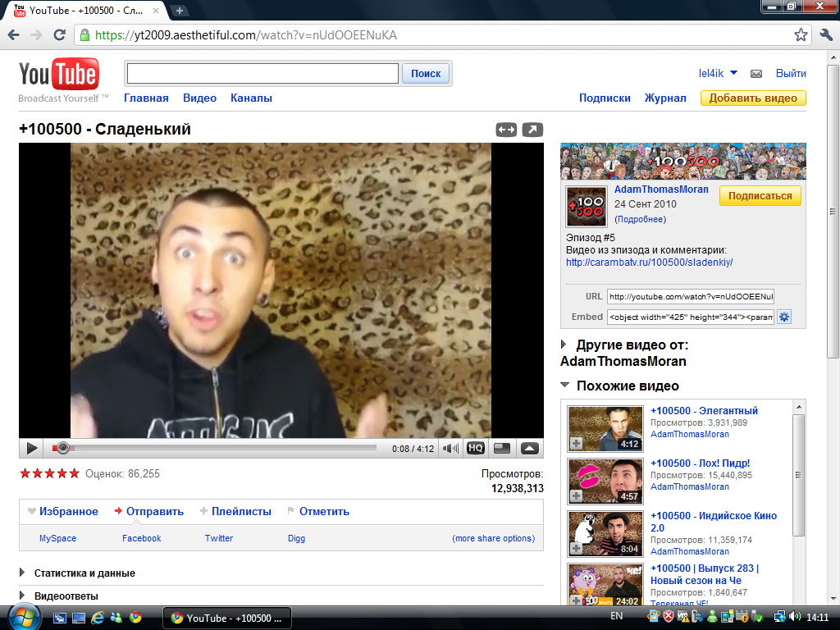The image size is (840, 630).
Task: Click the taskbar volume speaker icon
Action: [794, 617]
